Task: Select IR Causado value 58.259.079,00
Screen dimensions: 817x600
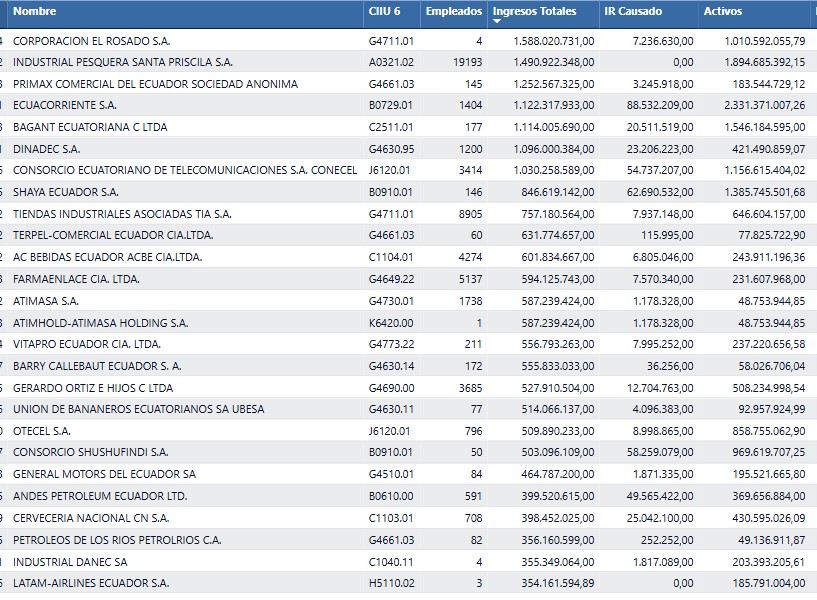Action: click(x=660, y=452)
